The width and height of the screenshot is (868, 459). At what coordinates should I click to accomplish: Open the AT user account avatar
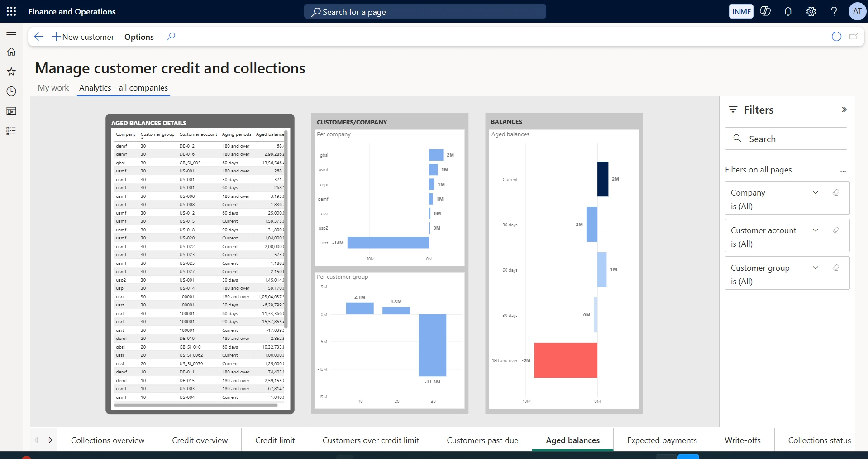pos(857,11)
